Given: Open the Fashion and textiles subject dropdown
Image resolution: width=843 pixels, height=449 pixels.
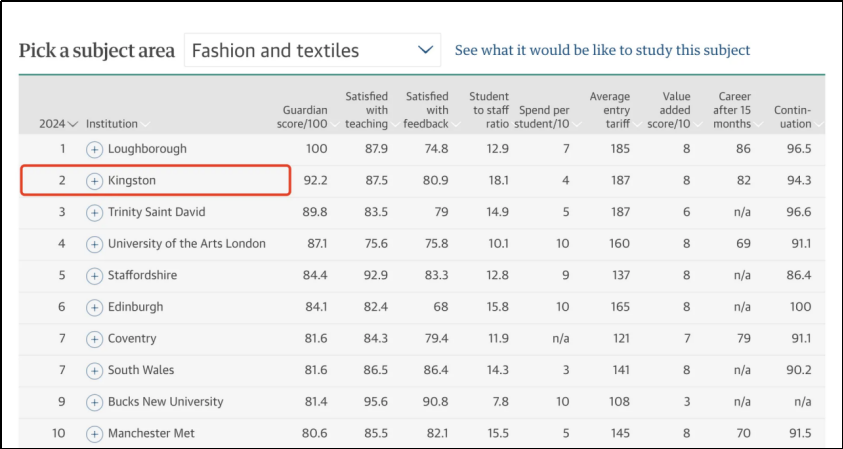Looking at the screenshot, I should coord(313,50).
